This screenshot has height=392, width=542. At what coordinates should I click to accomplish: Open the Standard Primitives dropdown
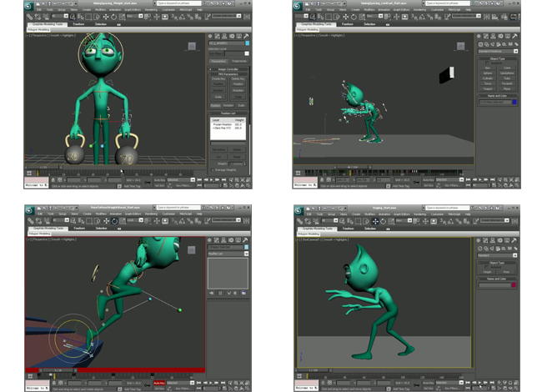(497, 52)
